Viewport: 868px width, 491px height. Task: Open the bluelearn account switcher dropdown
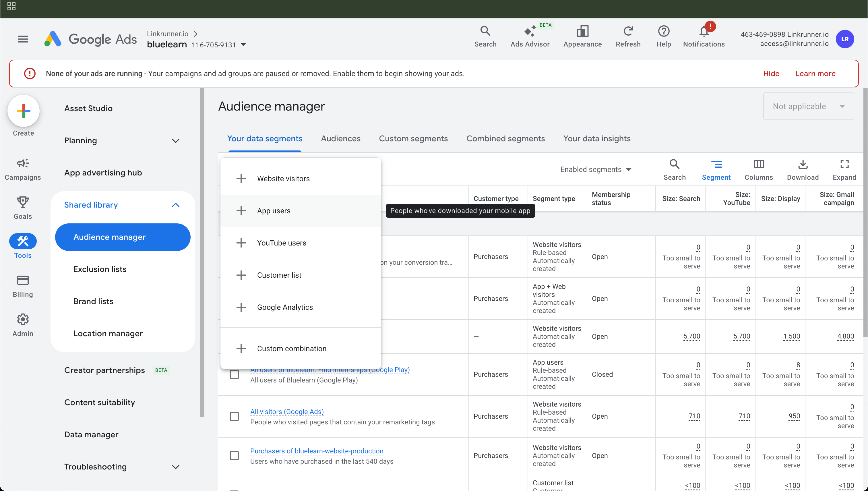[243, 45]
